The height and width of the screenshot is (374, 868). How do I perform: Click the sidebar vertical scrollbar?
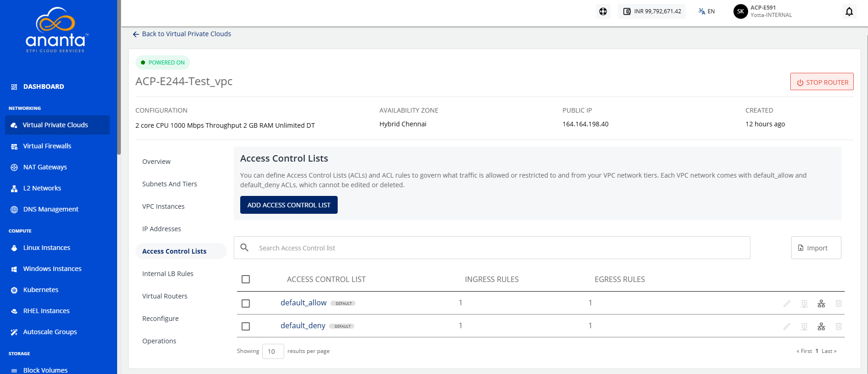[119, 78]
